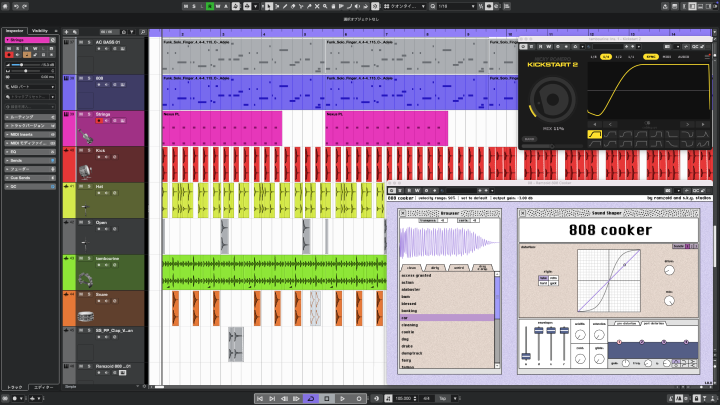720x405 pixels.
Task: Click the add track plus icon
Action: (67, 32)
